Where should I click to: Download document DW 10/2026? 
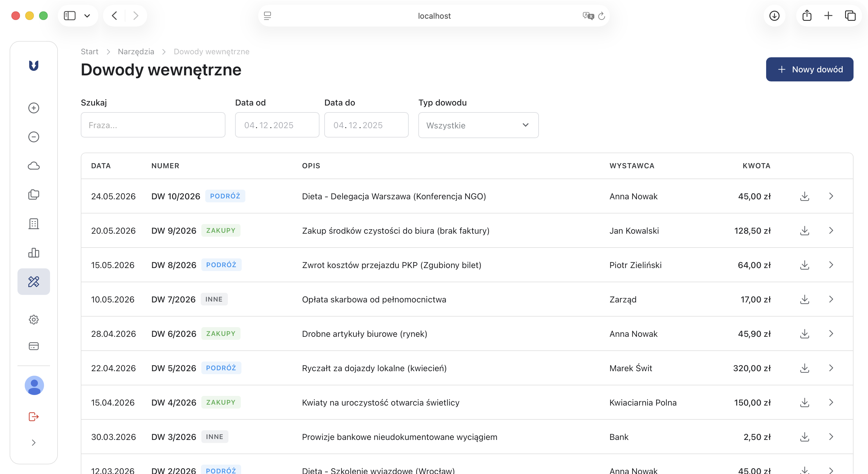click(805, 196)
